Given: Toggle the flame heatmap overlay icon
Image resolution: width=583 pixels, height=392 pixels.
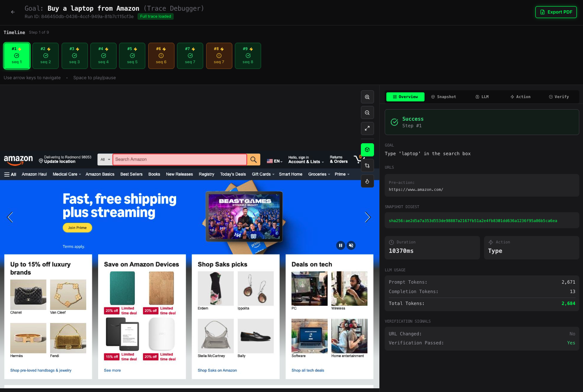Looking at the screenshot, I should pyautogui.click(x=367, y=181).
